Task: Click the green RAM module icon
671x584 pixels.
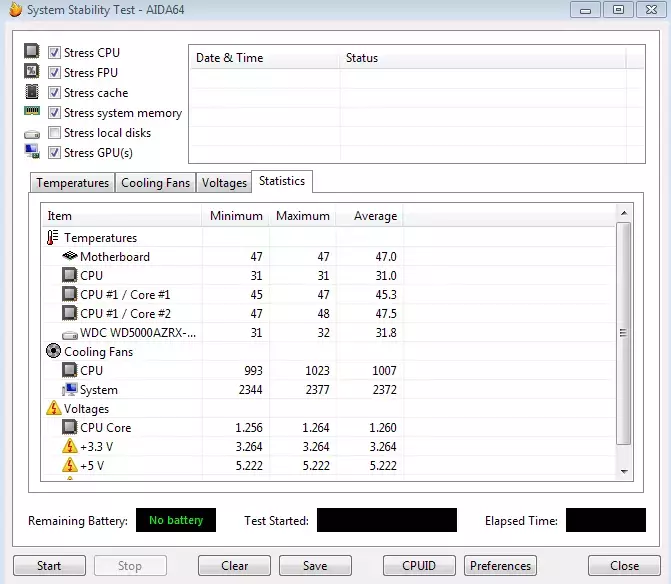Action: [32, 111]
